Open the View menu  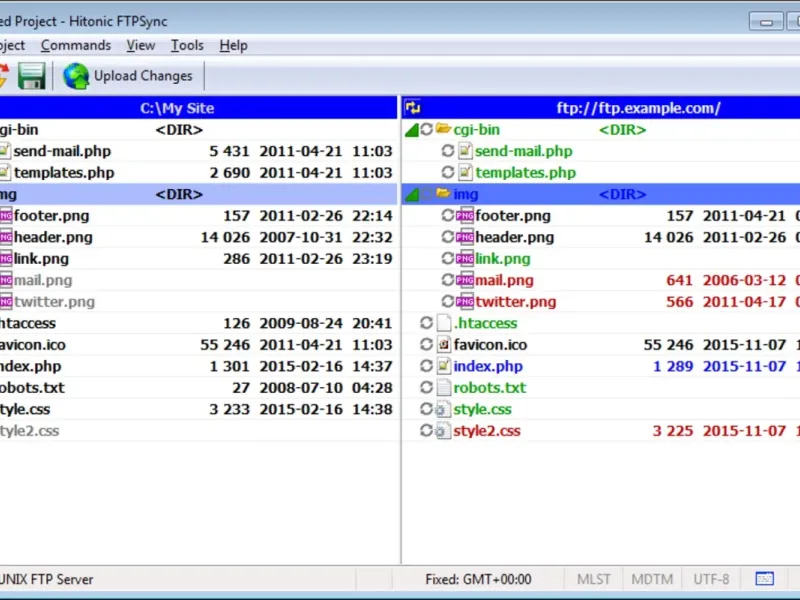(x=141, y=45)
